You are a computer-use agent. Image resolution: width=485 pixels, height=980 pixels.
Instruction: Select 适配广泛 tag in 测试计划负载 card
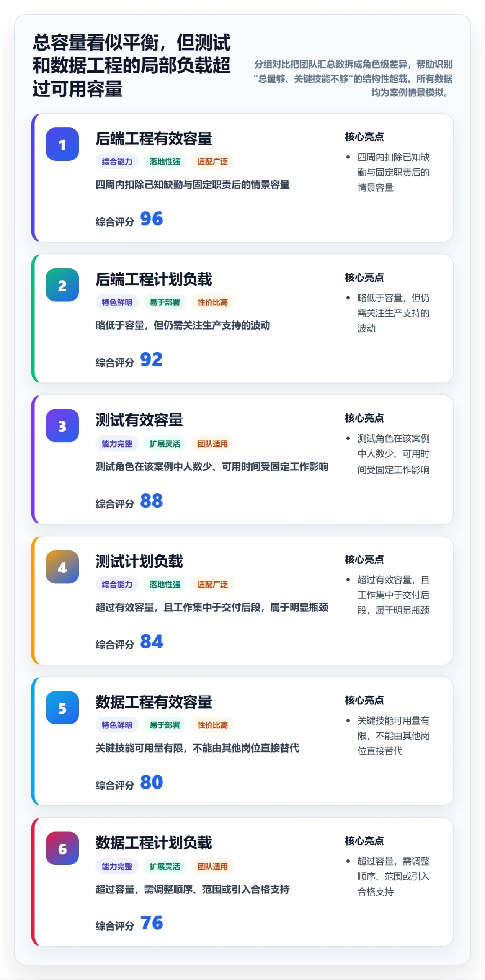tap(212, 584)
